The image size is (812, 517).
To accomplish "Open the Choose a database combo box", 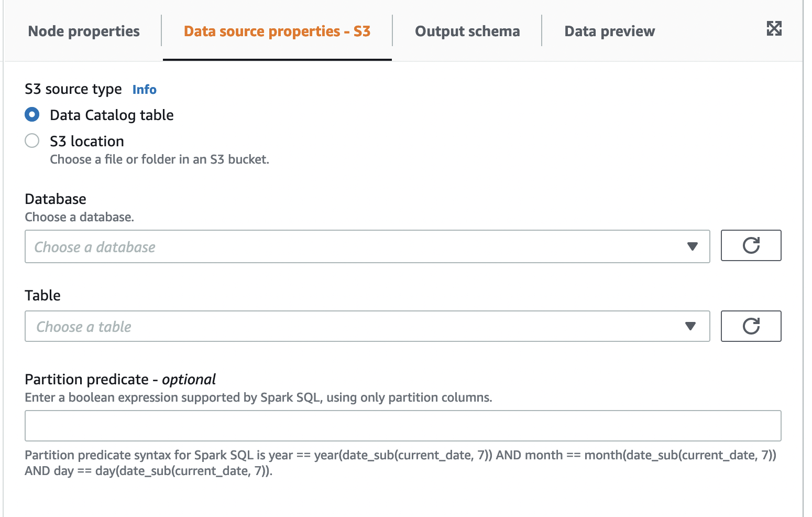I will point(356,246).
